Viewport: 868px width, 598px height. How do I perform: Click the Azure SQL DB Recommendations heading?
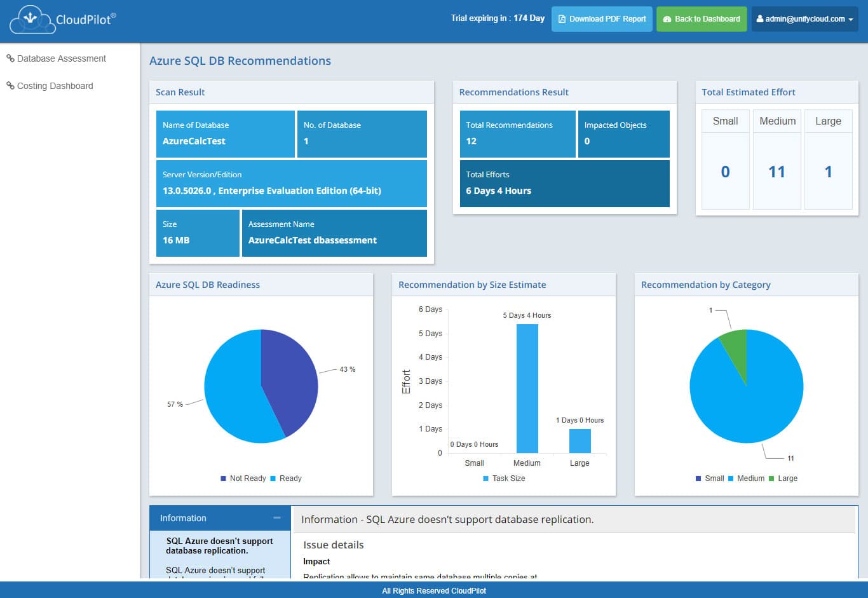click(240, 61)
